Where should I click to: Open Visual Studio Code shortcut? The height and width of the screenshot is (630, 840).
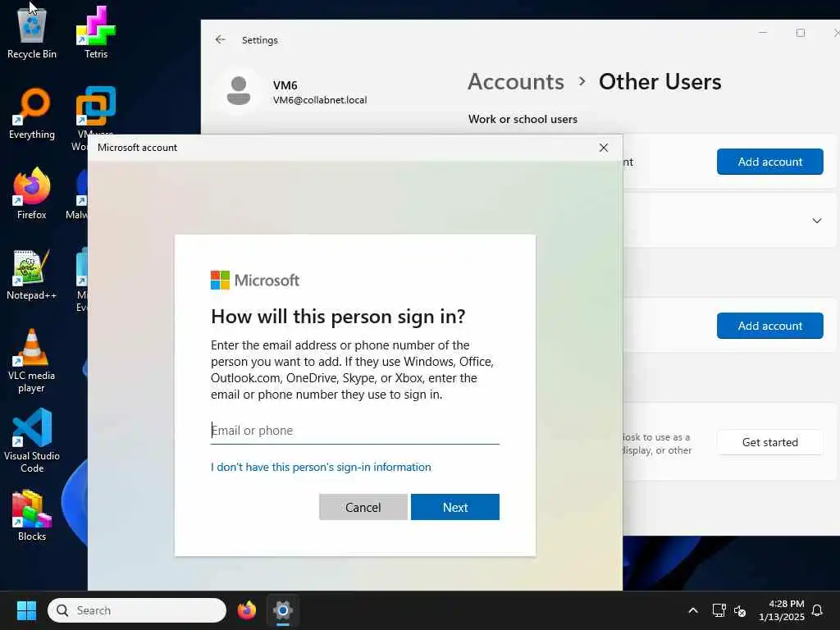tap(32, 441)
